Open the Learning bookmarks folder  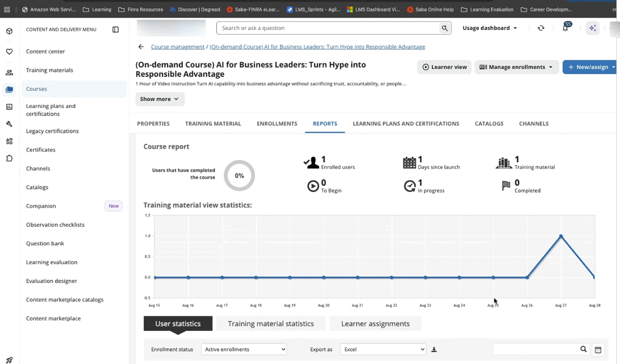(97, 9)
